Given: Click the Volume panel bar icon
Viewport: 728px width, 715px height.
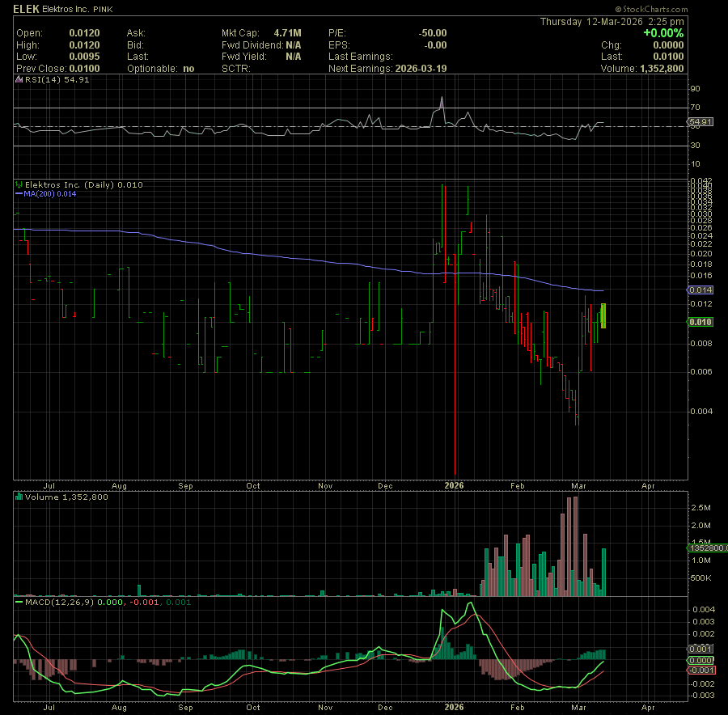Looking at the screenshot, I should coord(19,497).
